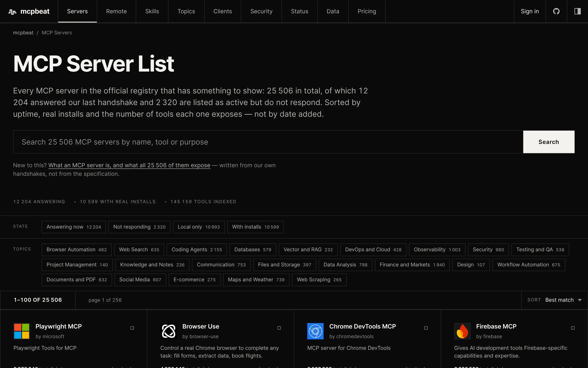Filter by Not responding state
Screen dimensions: 588x368
139,227
